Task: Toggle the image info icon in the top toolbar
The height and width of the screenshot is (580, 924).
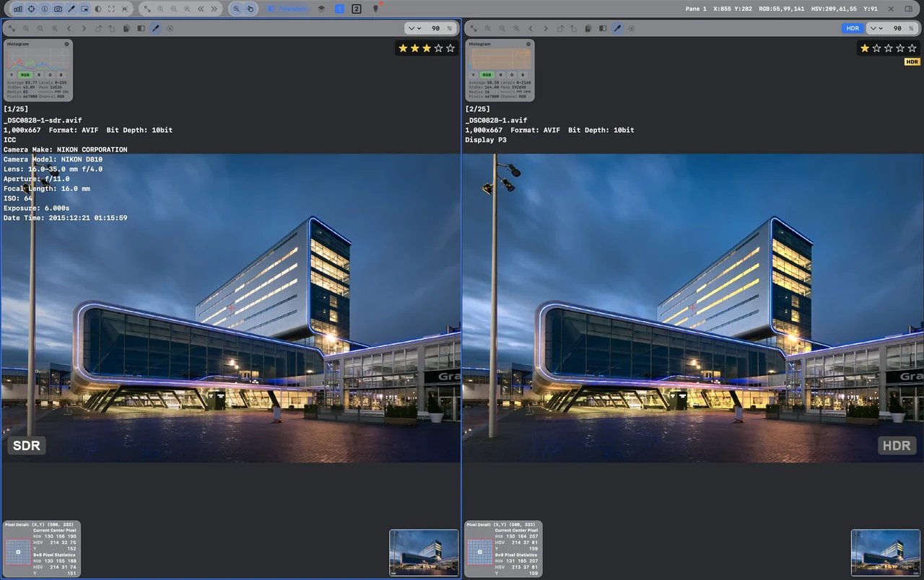Action: (x=44, y=9)
